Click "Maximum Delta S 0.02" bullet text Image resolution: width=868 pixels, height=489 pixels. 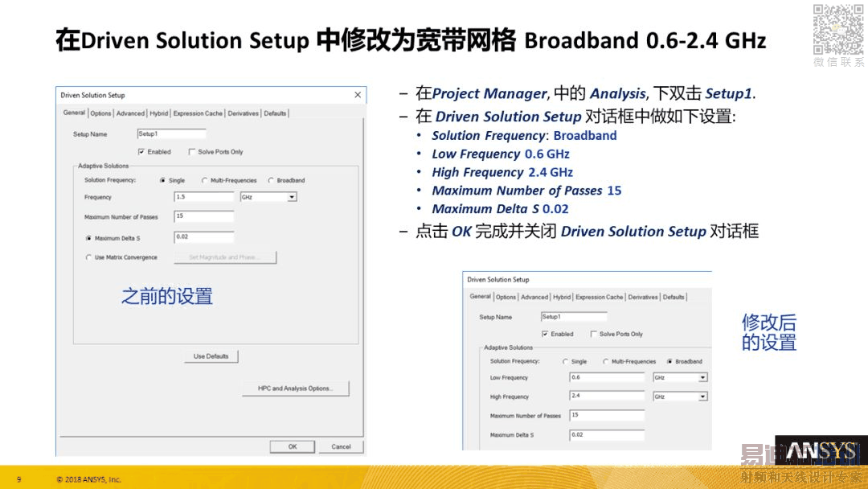coord(501,209)
